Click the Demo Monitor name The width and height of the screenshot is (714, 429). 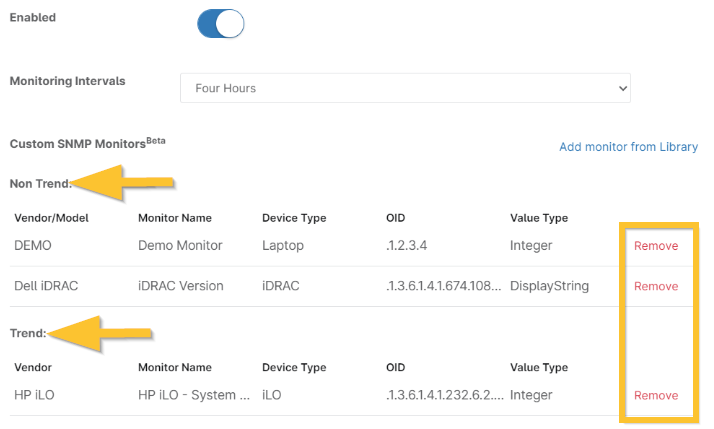tap(180, 246)
